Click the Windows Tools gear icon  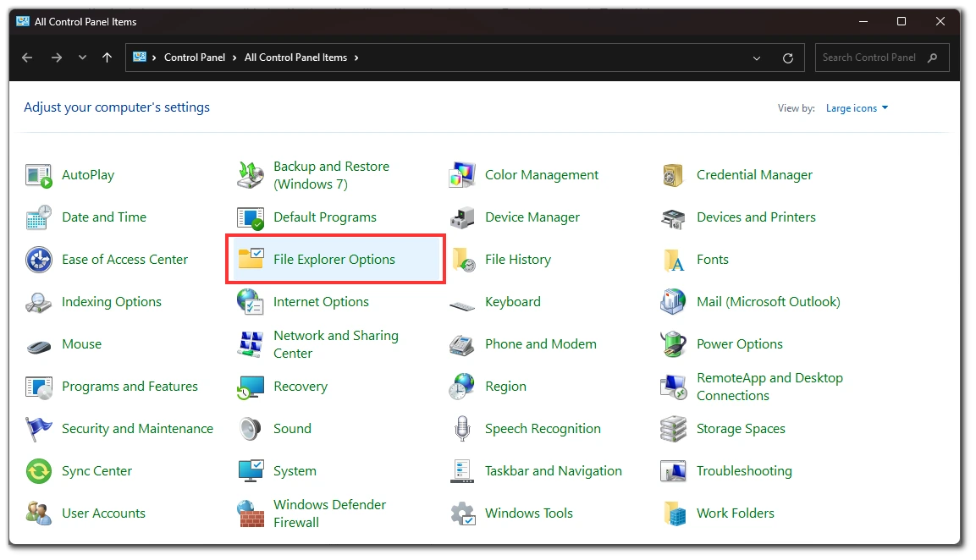pyautogui.click(x=463, y=514)
